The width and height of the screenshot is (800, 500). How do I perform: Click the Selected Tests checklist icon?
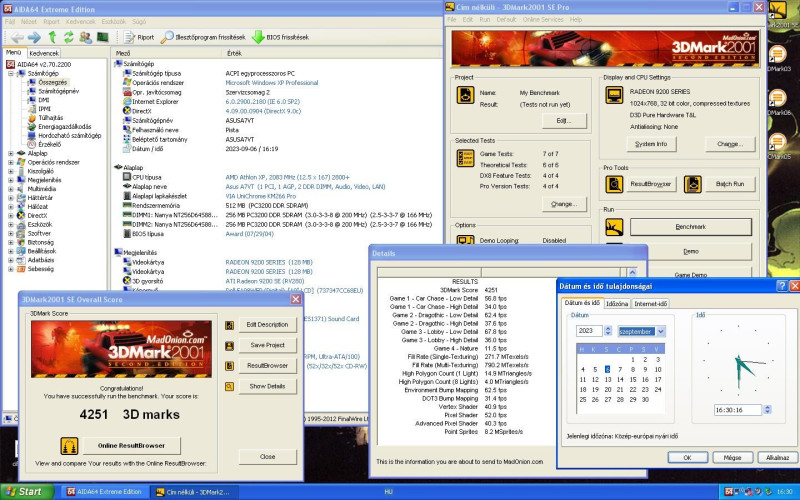point(465,158)
